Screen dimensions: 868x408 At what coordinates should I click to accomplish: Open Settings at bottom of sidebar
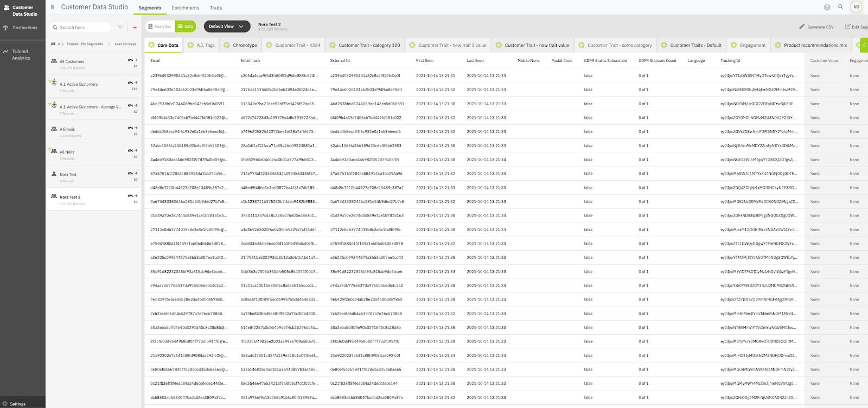click(17, 404)
